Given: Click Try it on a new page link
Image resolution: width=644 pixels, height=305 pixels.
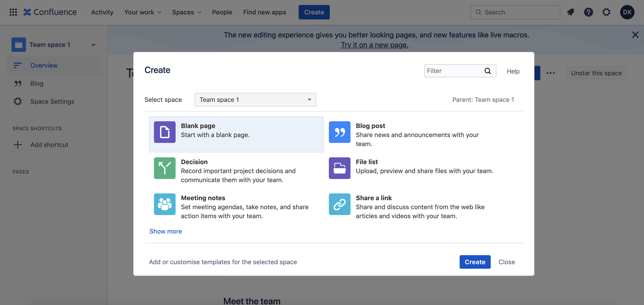Looking at the screenshot, I should (x=374, y=45).
